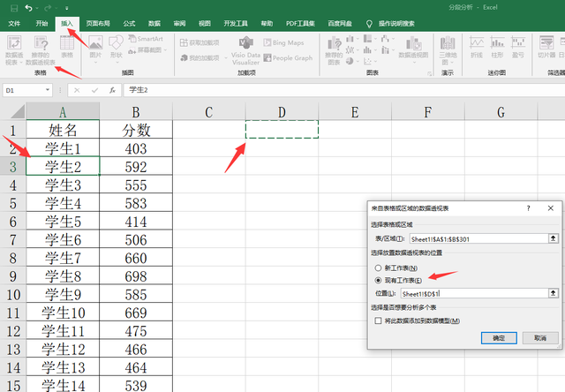Switch to the 页面布局 Page Layout tab
This screenshot has width=565, height=392.
(98, 24)
